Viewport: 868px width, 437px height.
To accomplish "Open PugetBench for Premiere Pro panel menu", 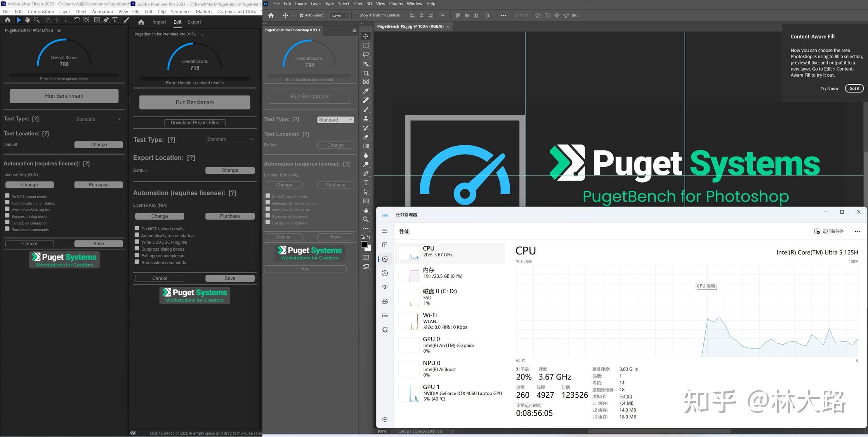I will click(x=202, y=34).
